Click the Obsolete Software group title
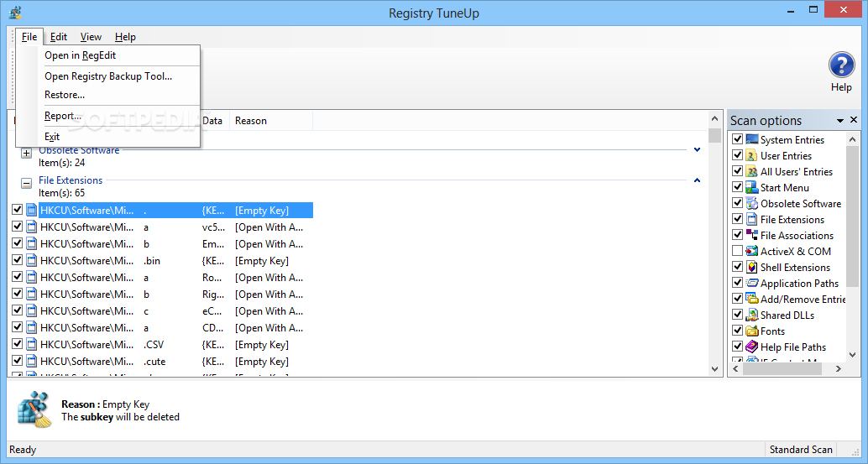 [79, 150]
